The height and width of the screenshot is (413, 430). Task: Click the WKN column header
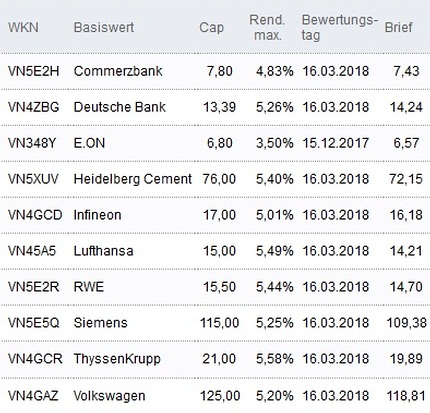tap(23, 27)
